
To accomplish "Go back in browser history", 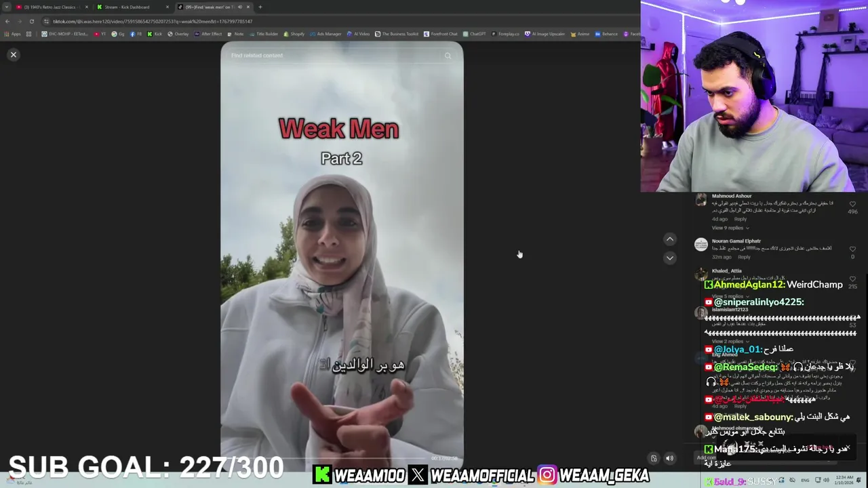I will pos(7,21).
